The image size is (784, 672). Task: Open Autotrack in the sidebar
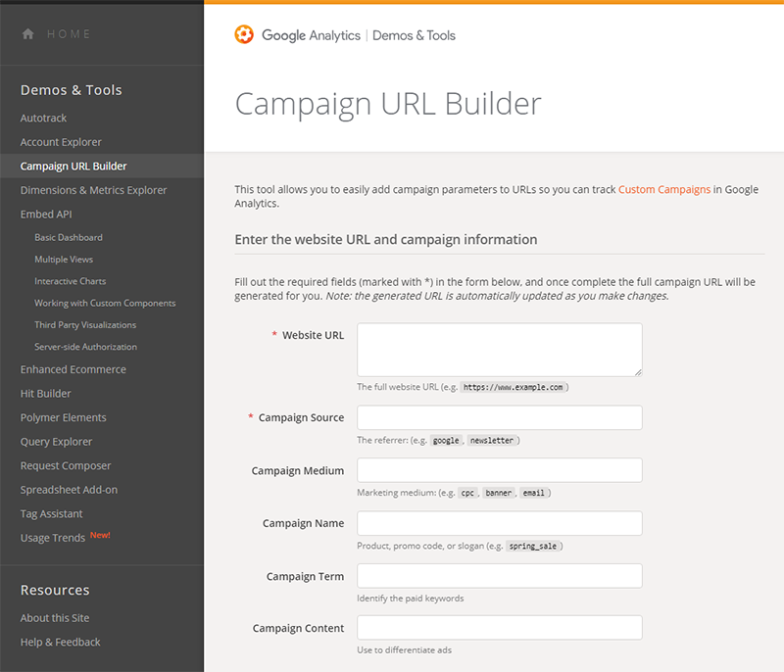pos(43,118)
